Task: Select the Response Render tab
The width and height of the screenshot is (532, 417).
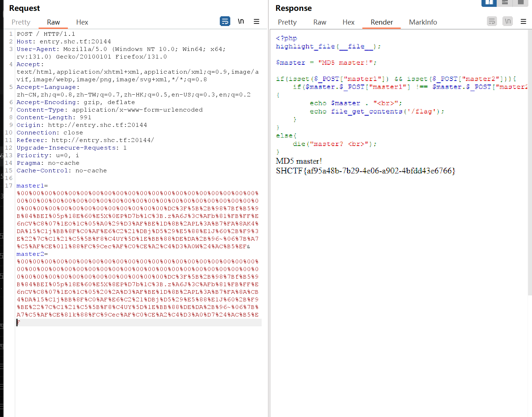Action: pos(381,22)
